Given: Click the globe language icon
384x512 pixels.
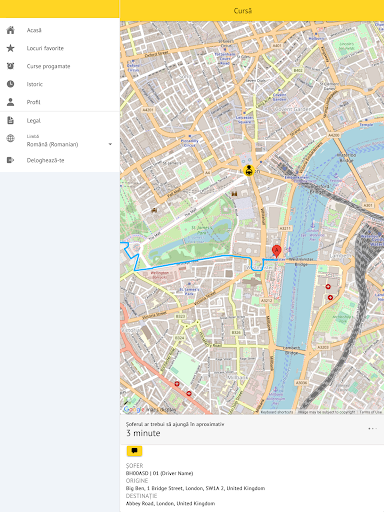Looking at the screenshot, I should (11, 138).
